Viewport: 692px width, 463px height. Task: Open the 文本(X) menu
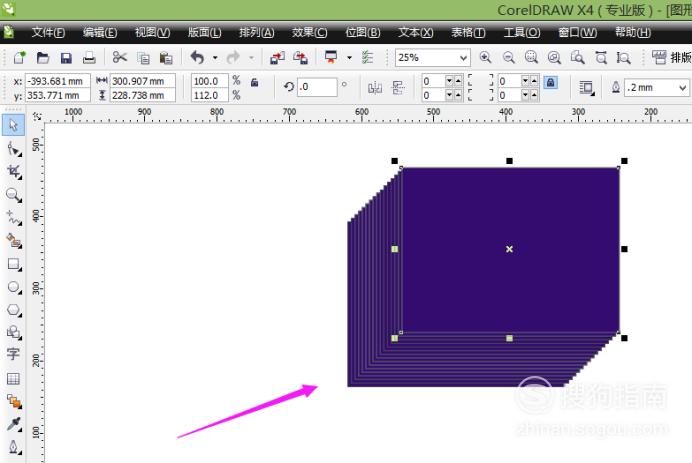pos(416,33)
